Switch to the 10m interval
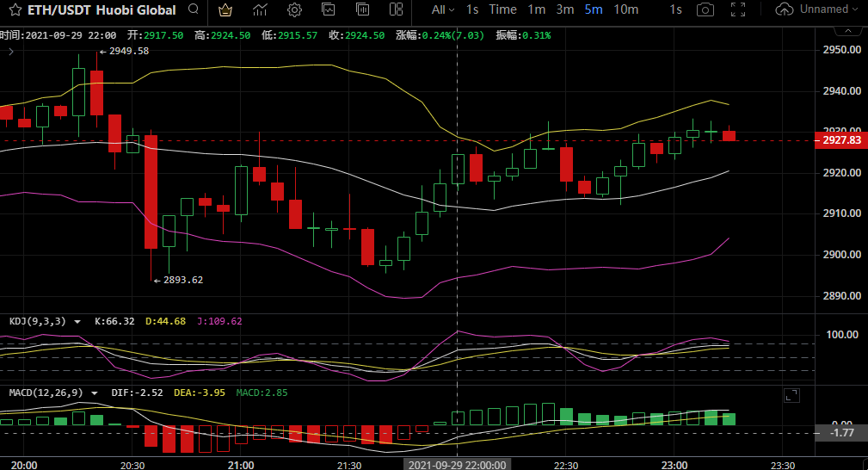Image resolution: width=868 pixels, height=470 pixels. (x=626, y=10)
